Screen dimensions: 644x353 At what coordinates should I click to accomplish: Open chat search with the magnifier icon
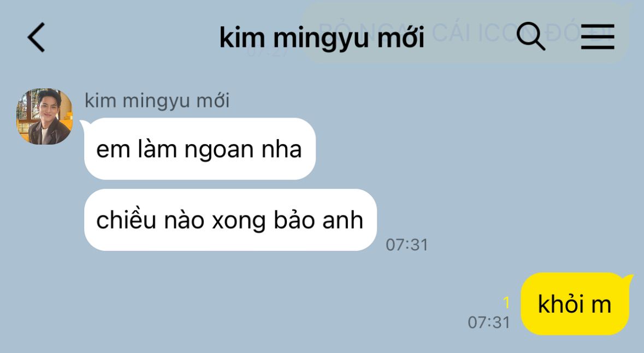(530, 37)
